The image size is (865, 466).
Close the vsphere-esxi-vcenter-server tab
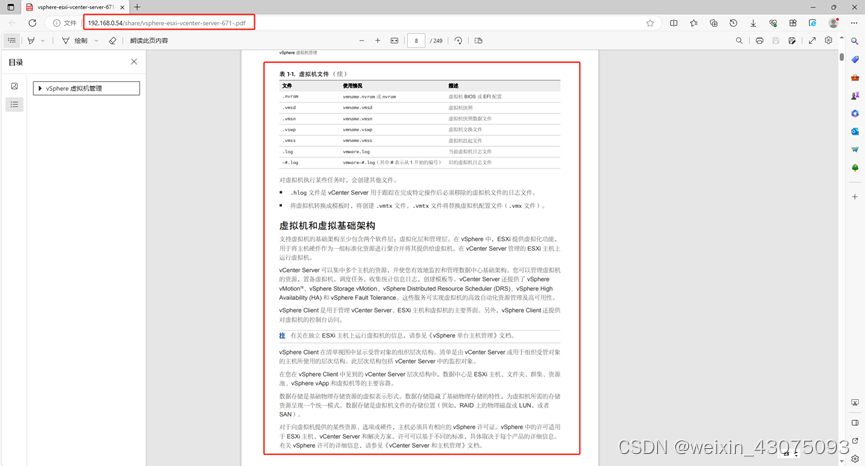pyautogui.click(x=122, y=7)
